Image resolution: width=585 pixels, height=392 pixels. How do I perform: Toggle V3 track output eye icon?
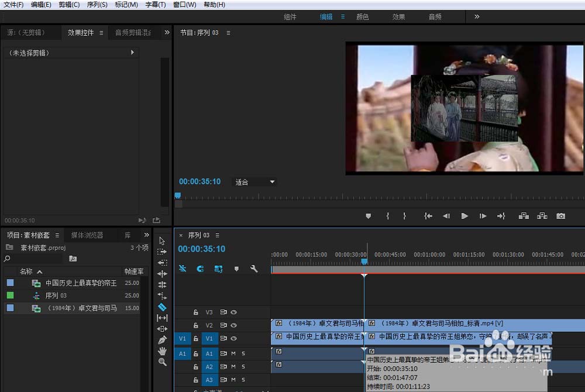click(234, 312)
